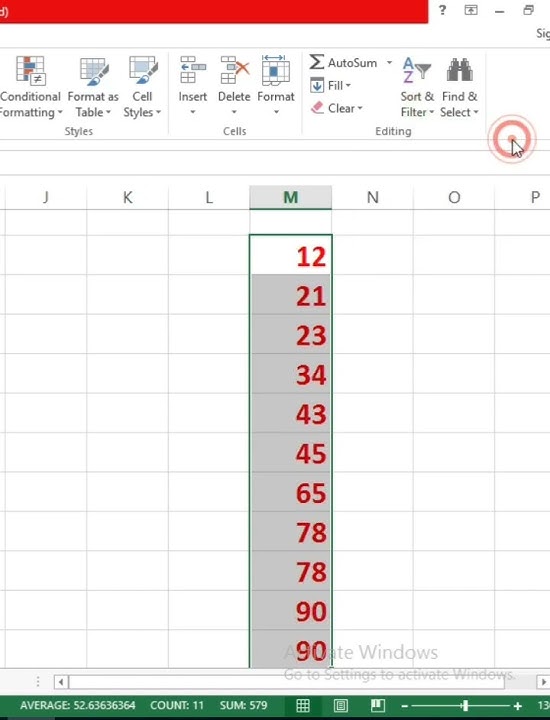Select cell with value 21
550x720 pixels.
tap(291, 294)
